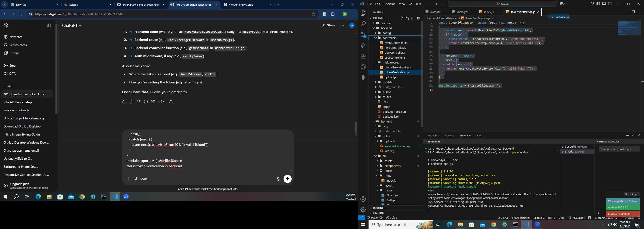Send the ChatGPT prompt
The height and width of the screenshot is (229, 644).
tap(288, 179)
